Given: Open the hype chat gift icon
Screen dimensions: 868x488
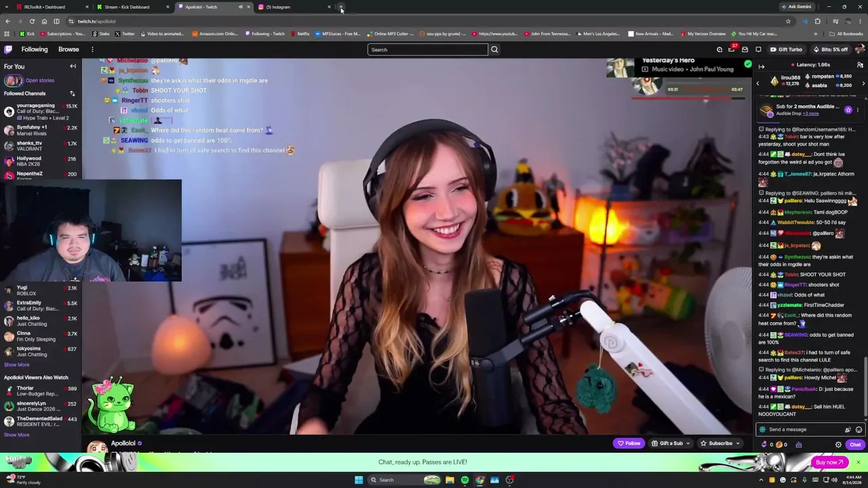Looking at the screenshot, I should (x=799, y=445).
